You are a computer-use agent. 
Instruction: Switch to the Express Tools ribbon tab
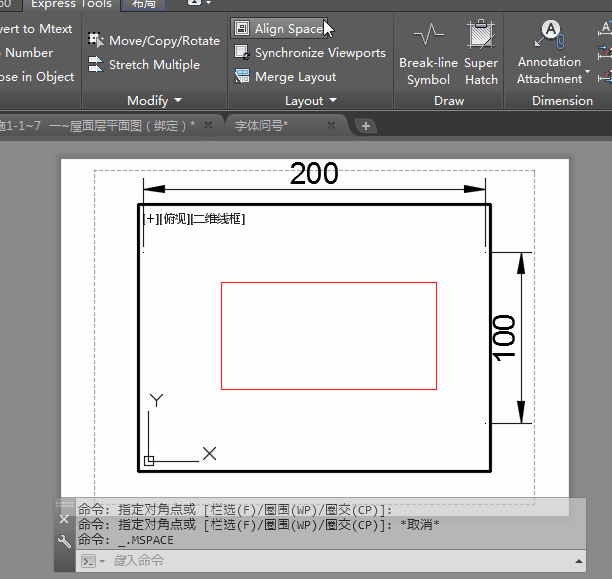coord(71,4)
